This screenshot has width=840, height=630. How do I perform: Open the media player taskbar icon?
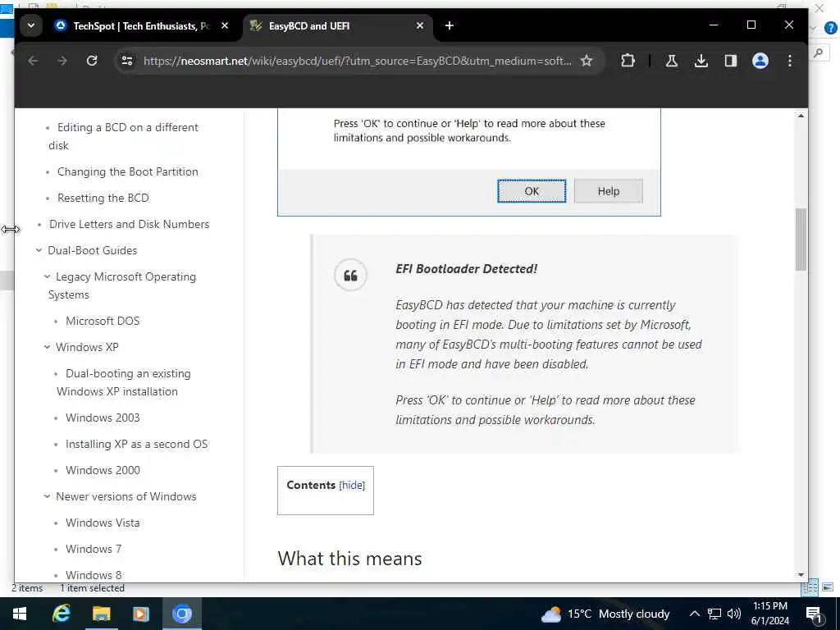tap(141, 614)
